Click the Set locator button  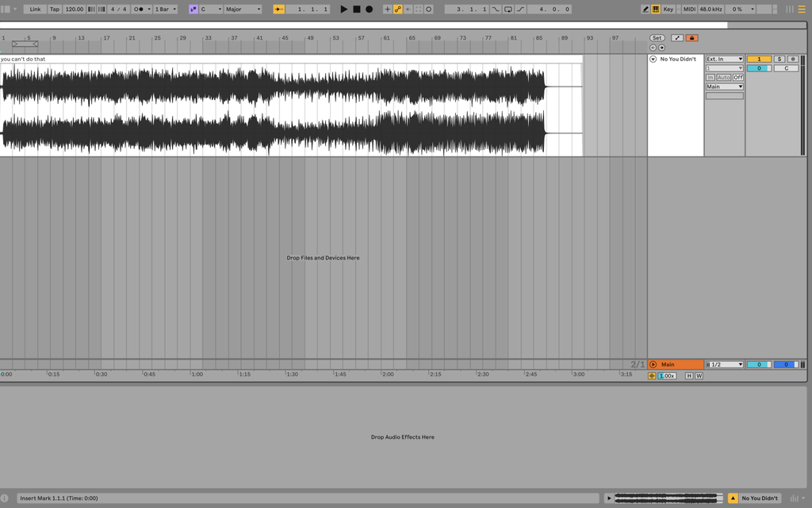(x=657, y=37)
